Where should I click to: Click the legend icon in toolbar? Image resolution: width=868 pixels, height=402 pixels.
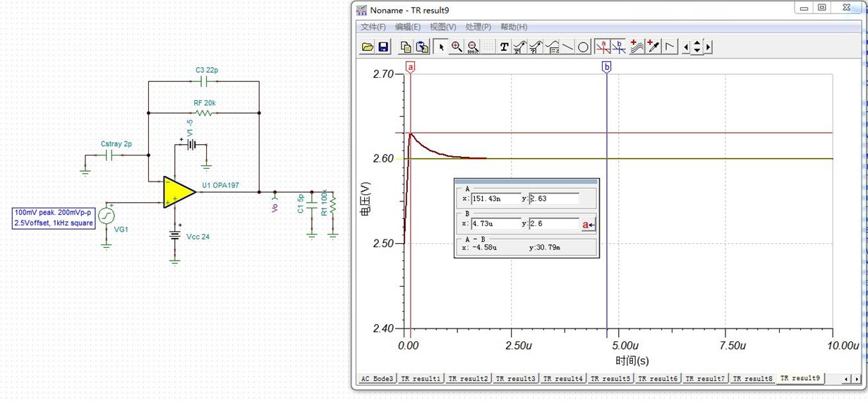coord(553,47)
